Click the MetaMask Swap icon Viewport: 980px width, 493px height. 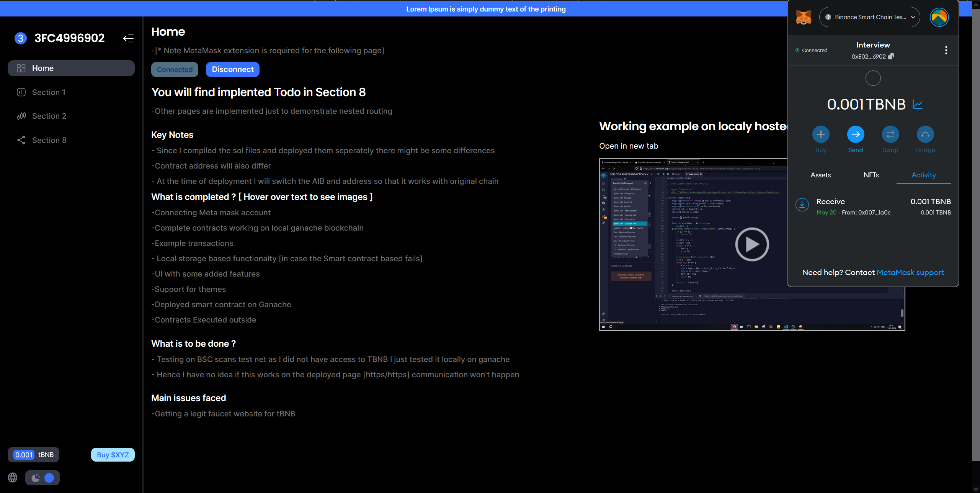point(890,134)
